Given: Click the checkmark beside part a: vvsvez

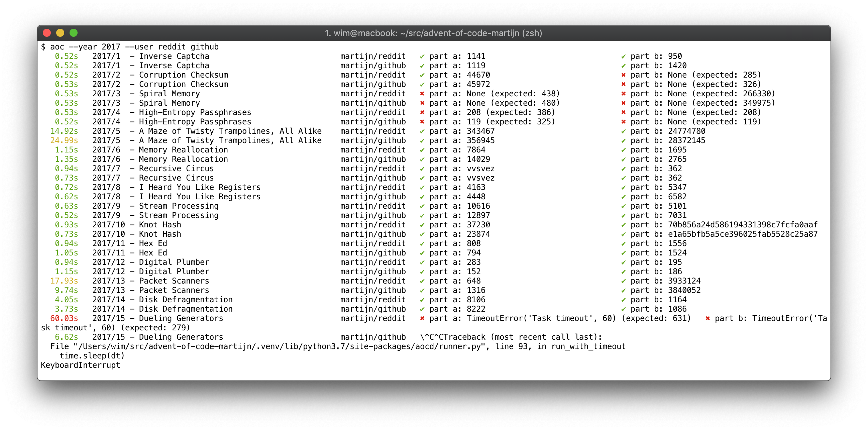Looking at the screenshot, I should pyautogui.click(x=422, y=169).
